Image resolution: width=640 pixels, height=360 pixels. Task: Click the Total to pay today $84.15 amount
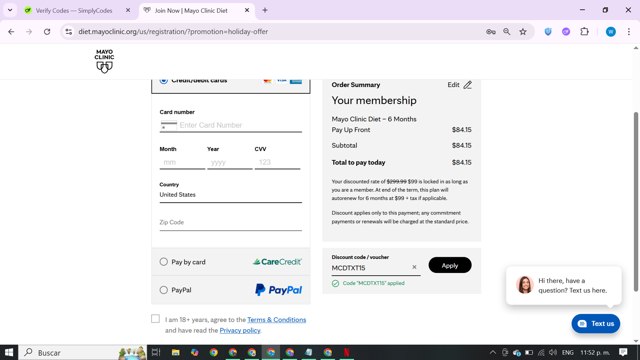(x=462, y=162)
